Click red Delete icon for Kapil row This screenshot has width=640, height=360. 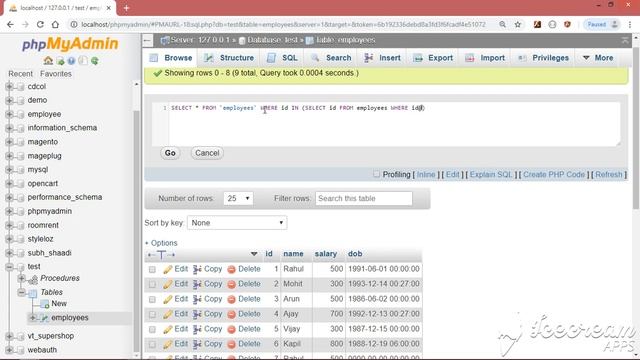pos(231,344)
